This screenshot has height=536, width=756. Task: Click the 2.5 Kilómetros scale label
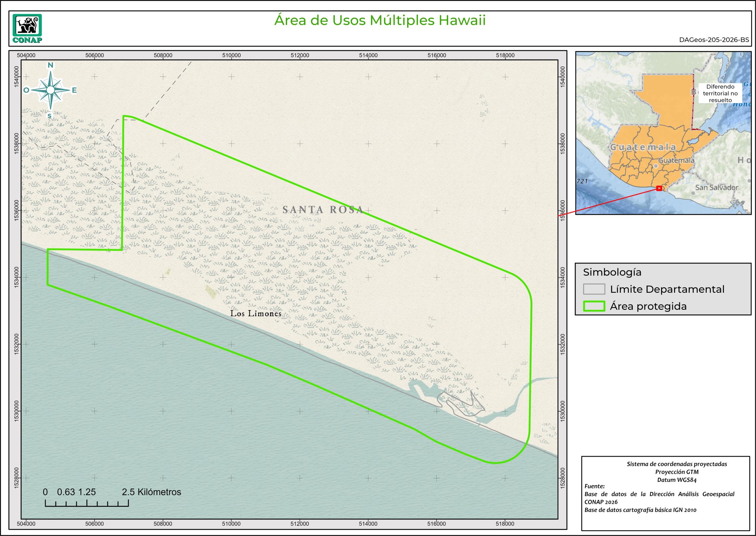151,492
